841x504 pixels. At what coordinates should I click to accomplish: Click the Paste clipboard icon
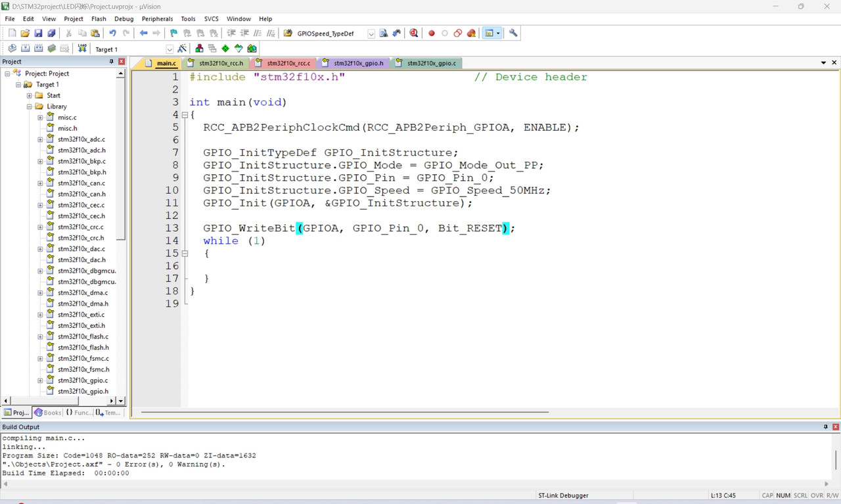coord(95,34)
